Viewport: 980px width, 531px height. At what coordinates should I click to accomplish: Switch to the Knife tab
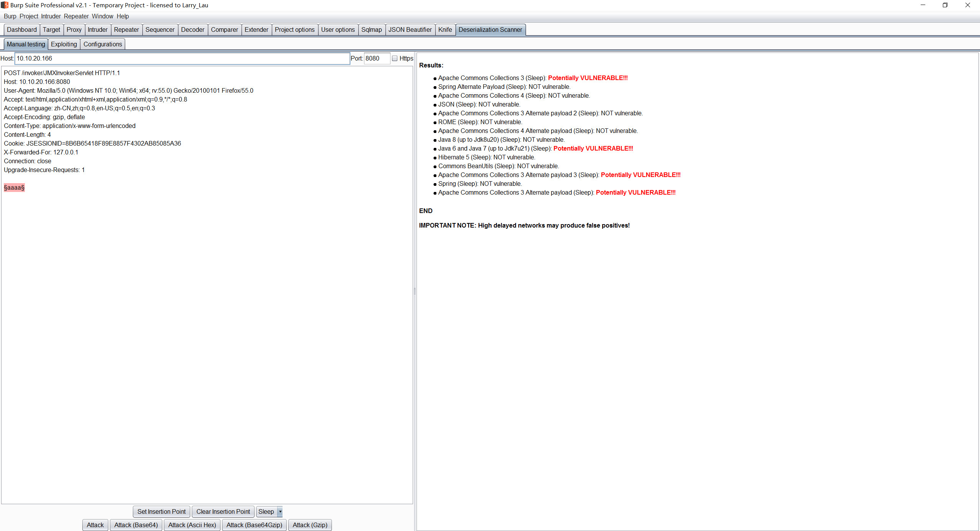[x=445, y=29]
